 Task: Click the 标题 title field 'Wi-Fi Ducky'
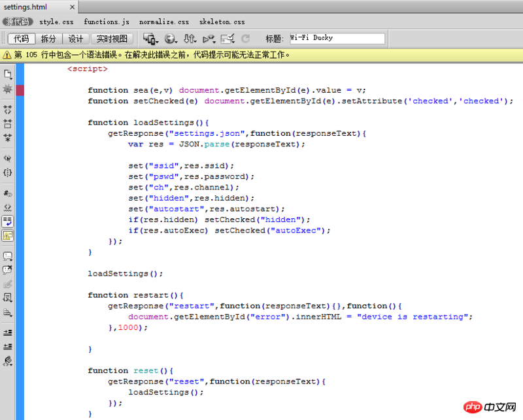337,39
